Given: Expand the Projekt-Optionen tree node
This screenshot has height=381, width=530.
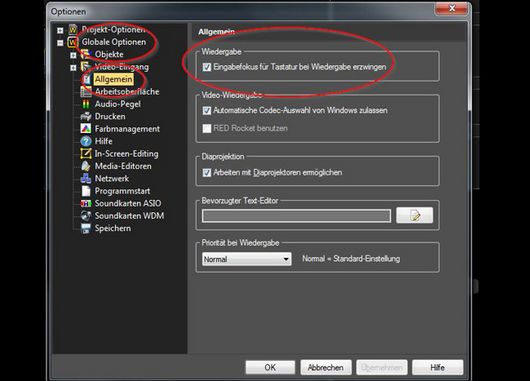Looking at the screenshot, I should tap(60, 30).
